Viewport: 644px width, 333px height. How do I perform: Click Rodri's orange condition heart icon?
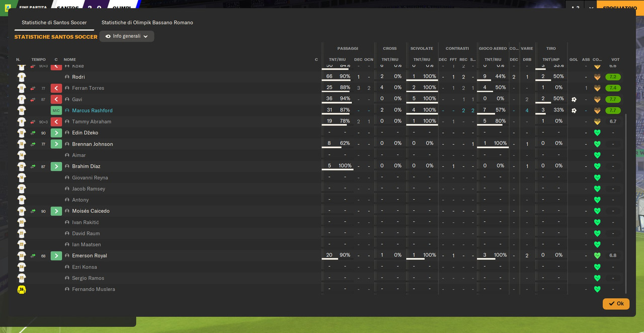pos(597,77)
